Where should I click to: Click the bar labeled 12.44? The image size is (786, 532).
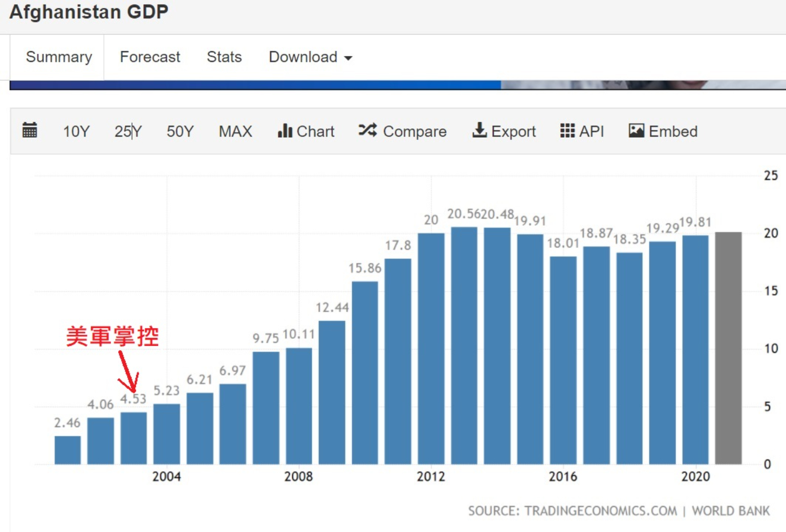coord(332,392)
